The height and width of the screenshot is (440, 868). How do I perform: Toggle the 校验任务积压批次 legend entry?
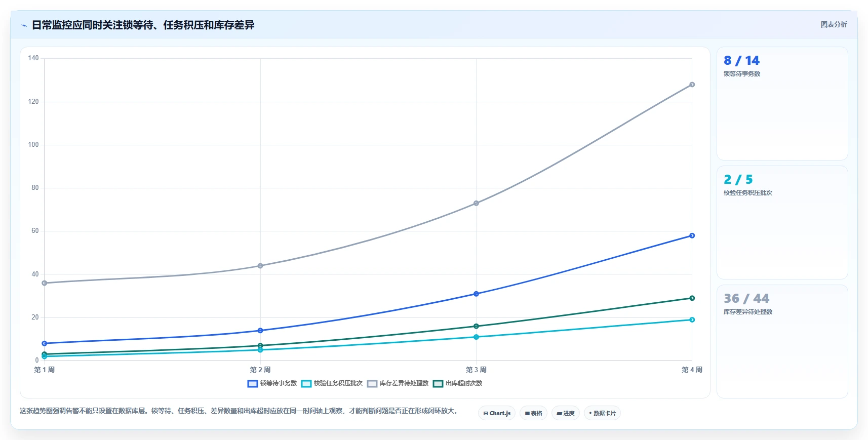(x=332, y=383)
